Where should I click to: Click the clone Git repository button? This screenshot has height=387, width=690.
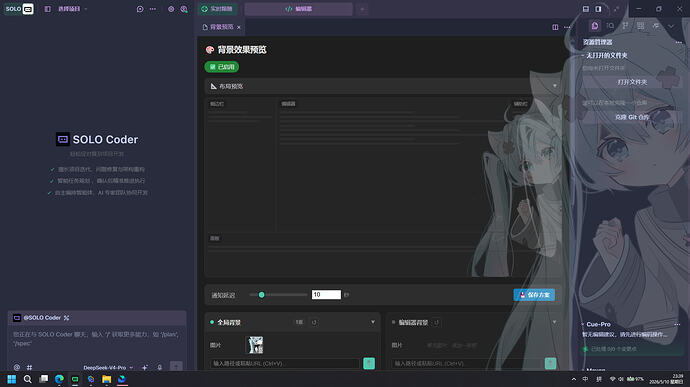(632, 117)
